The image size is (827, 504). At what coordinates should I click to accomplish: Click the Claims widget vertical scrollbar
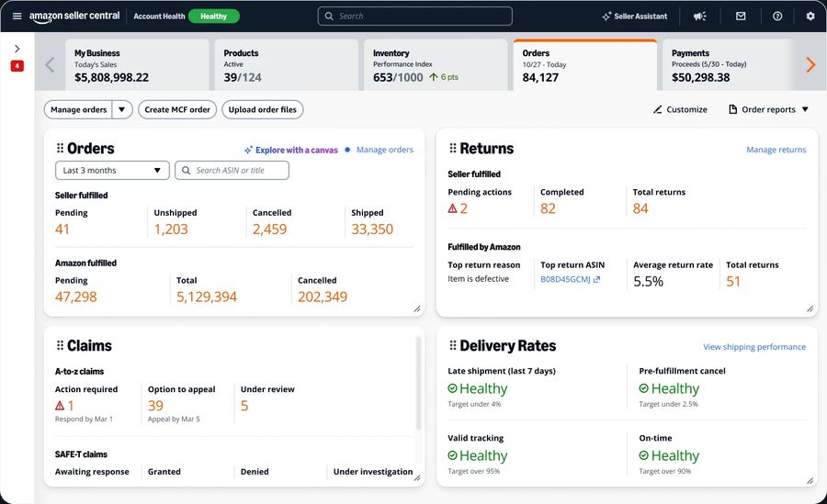[x=419, y=383]
